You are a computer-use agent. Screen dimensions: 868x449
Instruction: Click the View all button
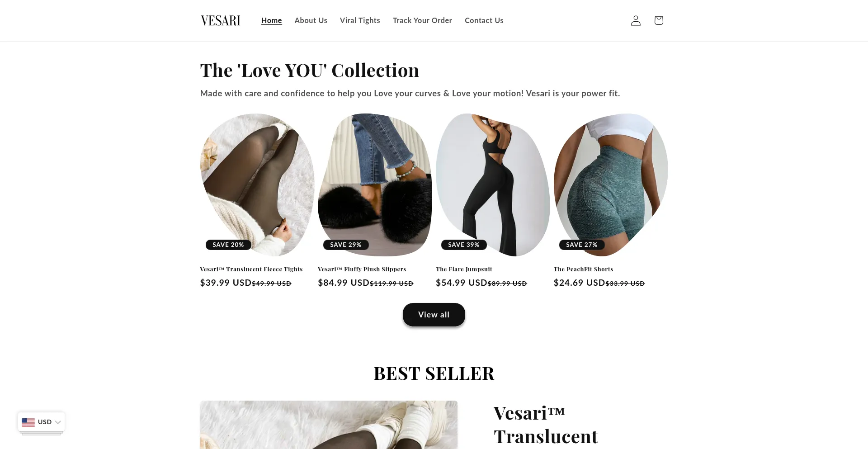point(434,315)
